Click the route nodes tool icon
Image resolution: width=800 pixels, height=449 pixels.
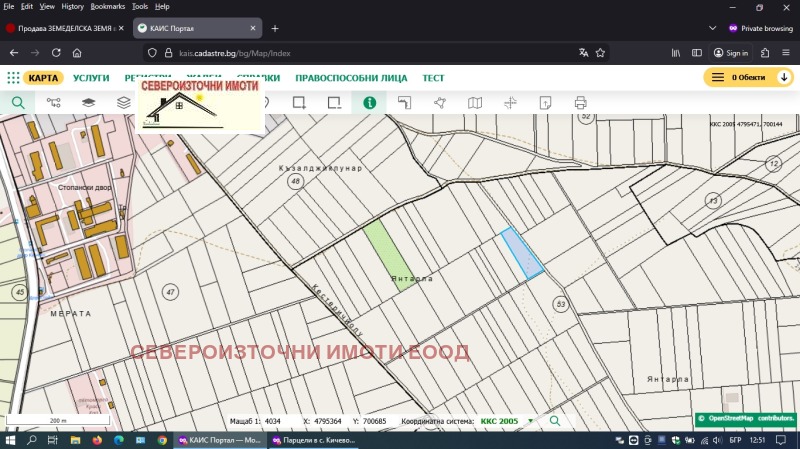53,102
